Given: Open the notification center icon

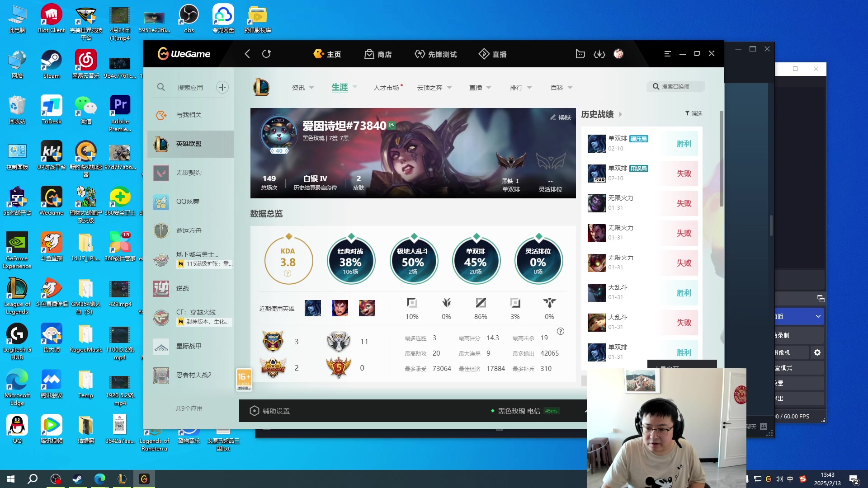Looking at the screenshot, I should click(854, 479).
